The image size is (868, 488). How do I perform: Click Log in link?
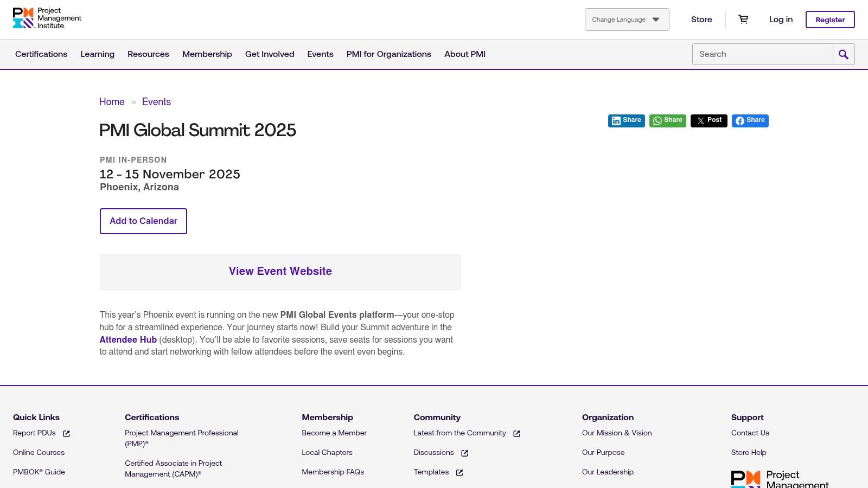(x=781, y=20)
